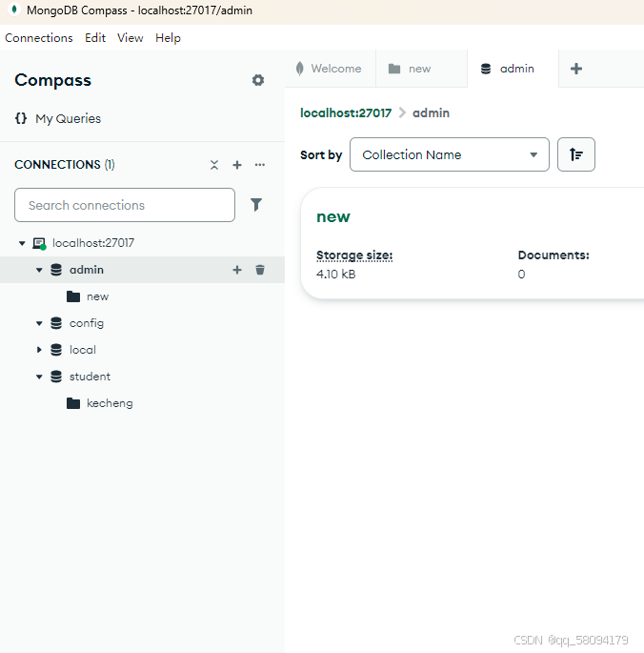Go to localhost:27017 breadcrumb link
Image resolution: width=644 pixels, height=653 pixels.
(x=346, y=112)
